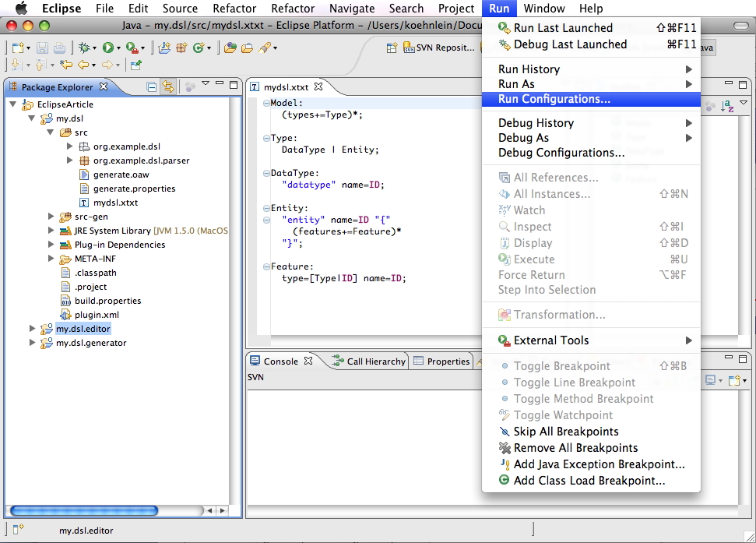Screen dimensions: 756x543
Task: Open the Debug As submenu
Action: (591, 138)
